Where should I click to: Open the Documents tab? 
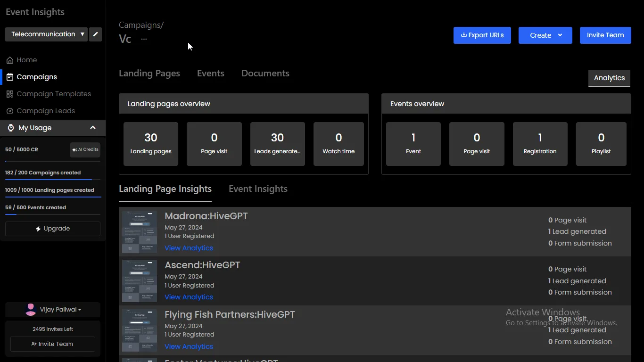(x=265, y=74)
